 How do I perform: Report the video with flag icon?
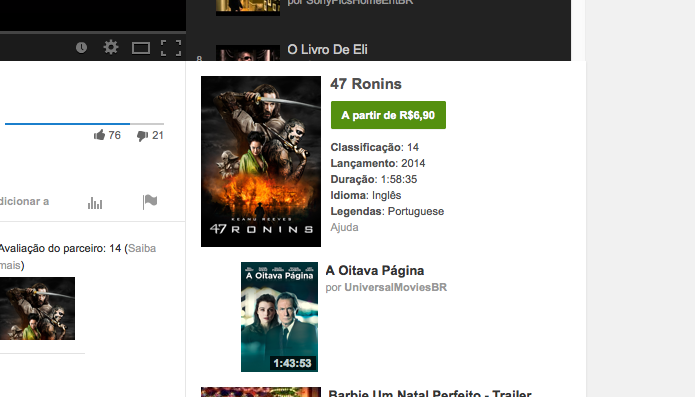pyautogui.click(x=150, y=202)
